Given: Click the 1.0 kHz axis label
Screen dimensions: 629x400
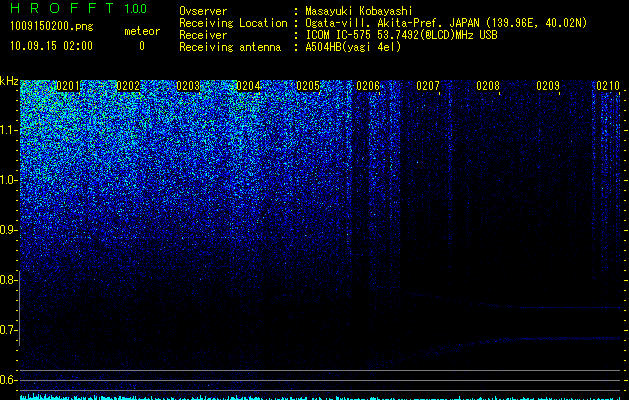Looking at the screenshot, I should [x=7, y=180].
